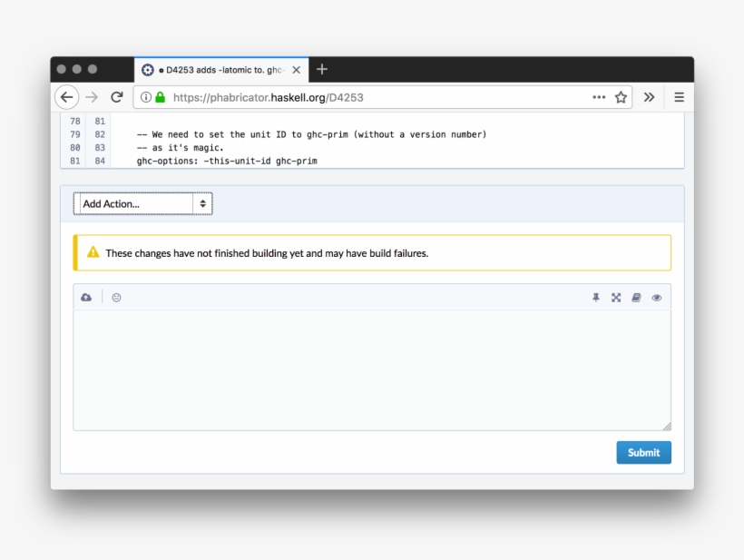This screenshot has width=744, height=560.
Task: Expand the Add Action dropdown
Action: coord(143,204)
